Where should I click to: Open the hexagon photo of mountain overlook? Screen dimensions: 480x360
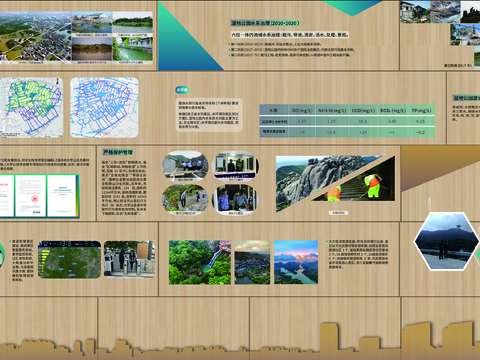pos(446,241)
